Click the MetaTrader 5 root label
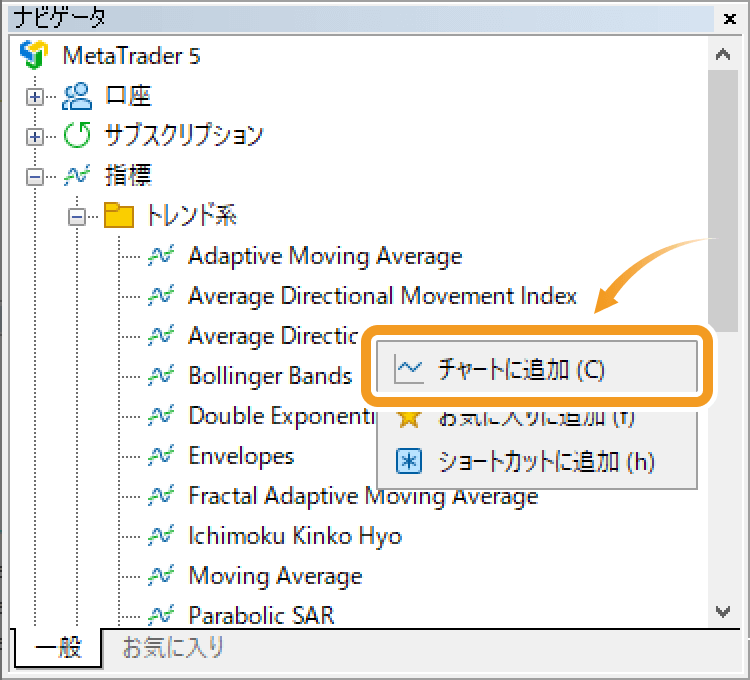The image size is (750, 680). [x=132, y=55]
